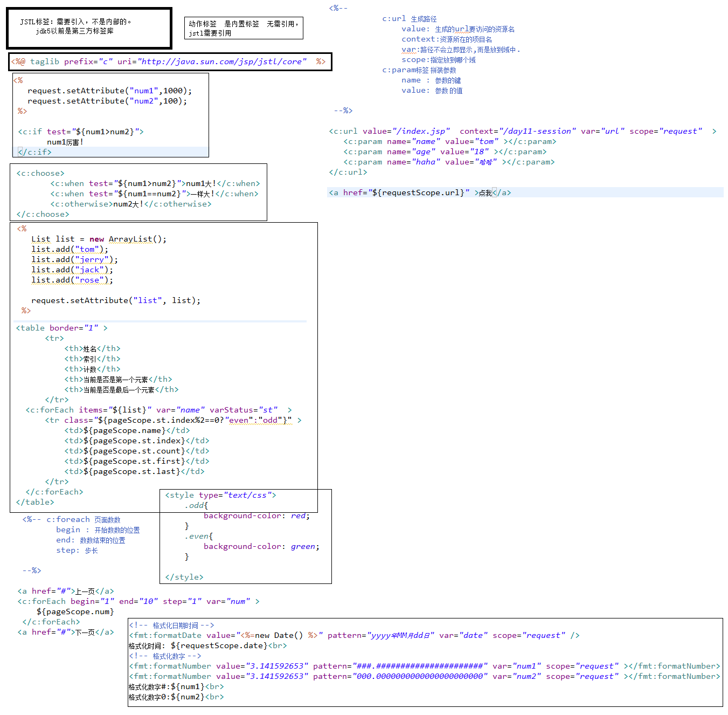Click the 'background-color: green' line
Screen dimensions: 728x715
pyautogui.click(x=261, y=546)
